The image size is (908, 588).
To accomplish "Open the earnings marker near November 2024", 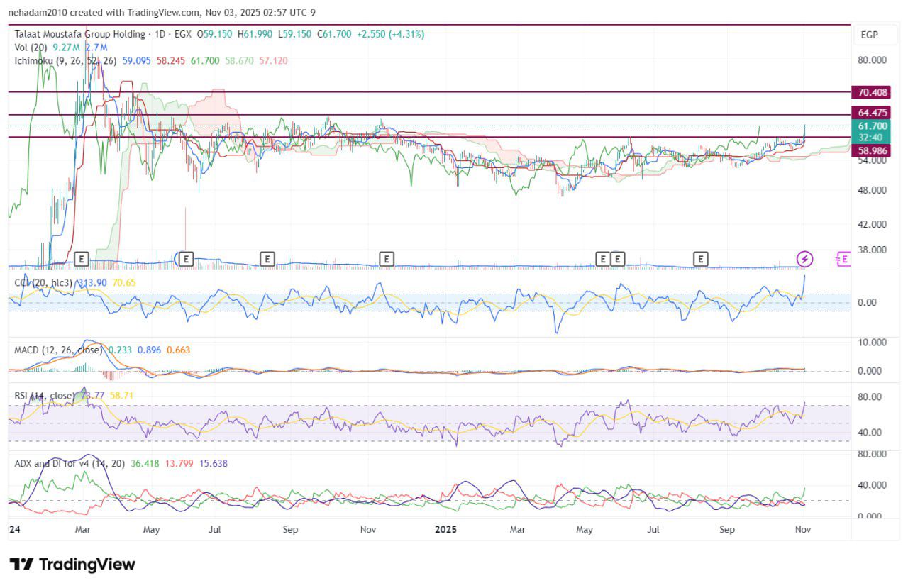I will [x=386, y=259].
